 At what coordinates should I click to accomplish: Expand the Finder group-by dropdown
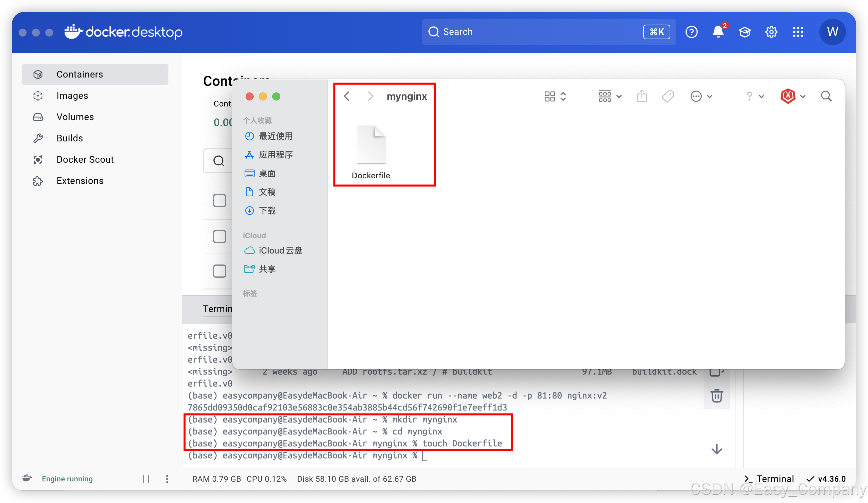pos(610,96)
